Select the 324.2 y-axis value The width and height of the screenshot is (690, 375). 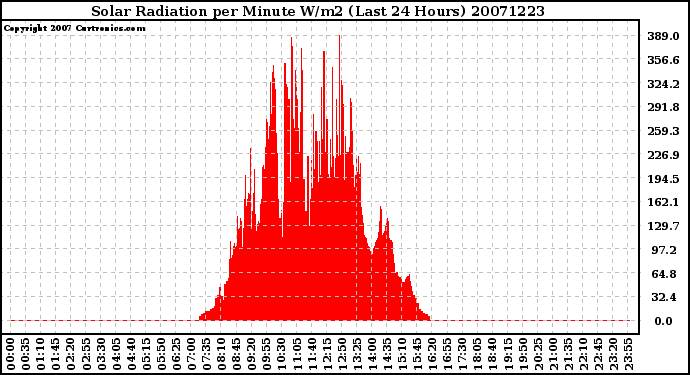(663, 84)
